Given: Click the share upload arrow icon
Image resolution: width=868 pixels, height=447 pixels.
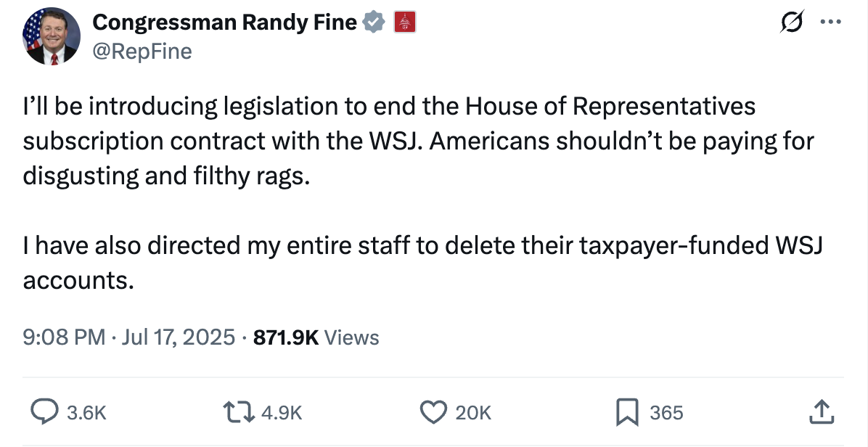Looking at the screenshot, I should pyautogui.click(x=822, y=412).
